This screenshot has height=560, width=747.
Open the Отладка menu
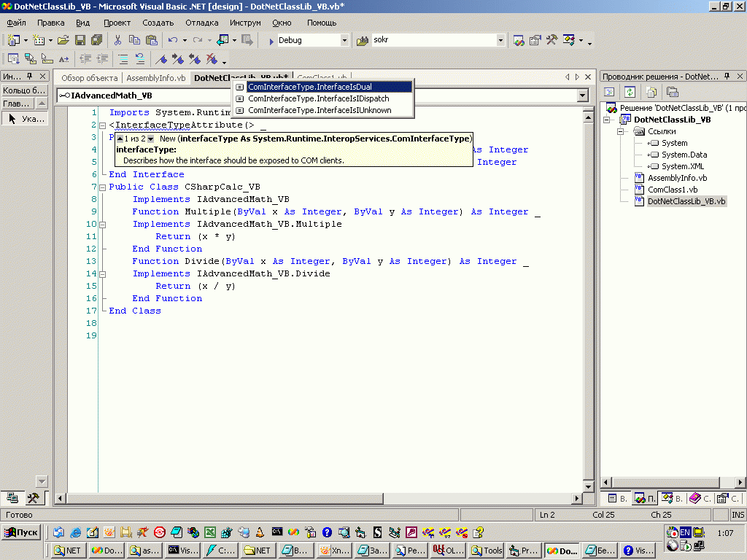coord(201,23)
